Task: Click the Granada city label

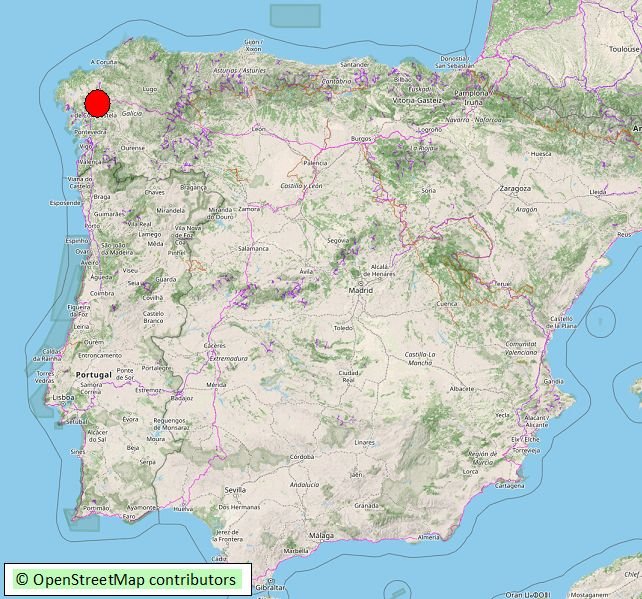Action: [366, 506]
